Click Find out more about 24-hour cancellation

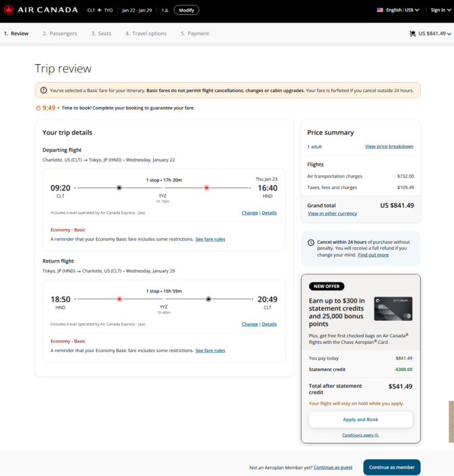pyautogui.click(x=373, y=255)
